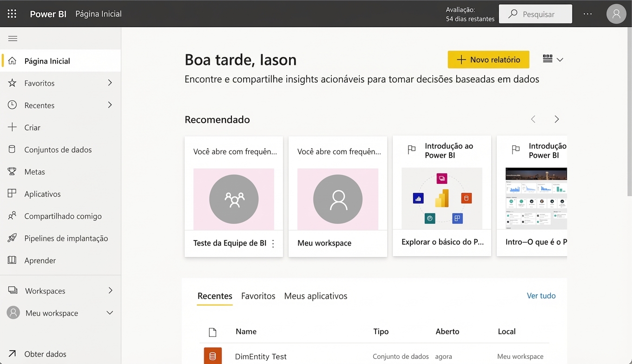Image resolution: width=632 pixels, height=364 pixels.
Task: Click the file type column header icon
Action: 213,332
